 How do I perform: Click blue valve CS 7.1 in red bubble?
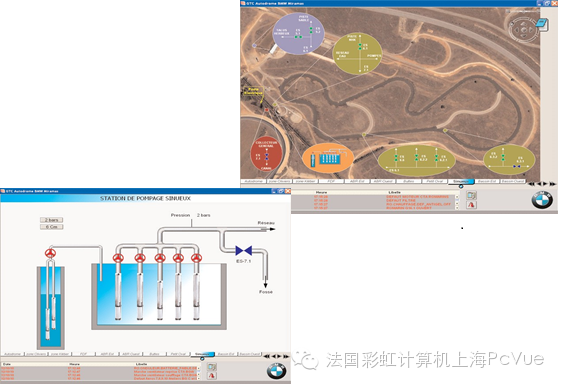[267, 156]
